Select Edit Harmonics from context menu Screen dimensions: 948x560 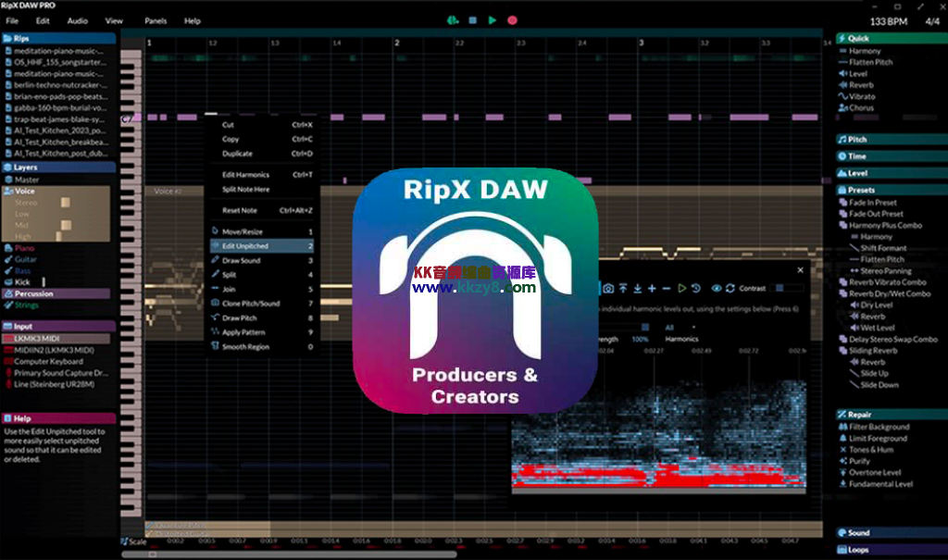point(262,175)
